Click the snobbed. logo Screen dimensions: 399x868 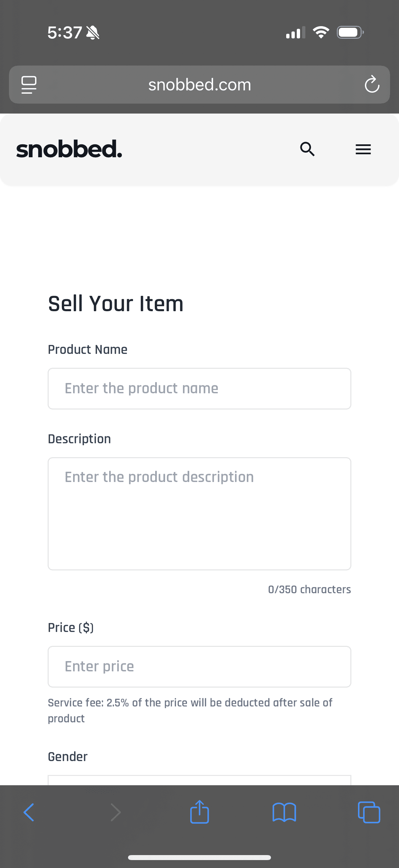pyautogui.click(x=69, y=149)
